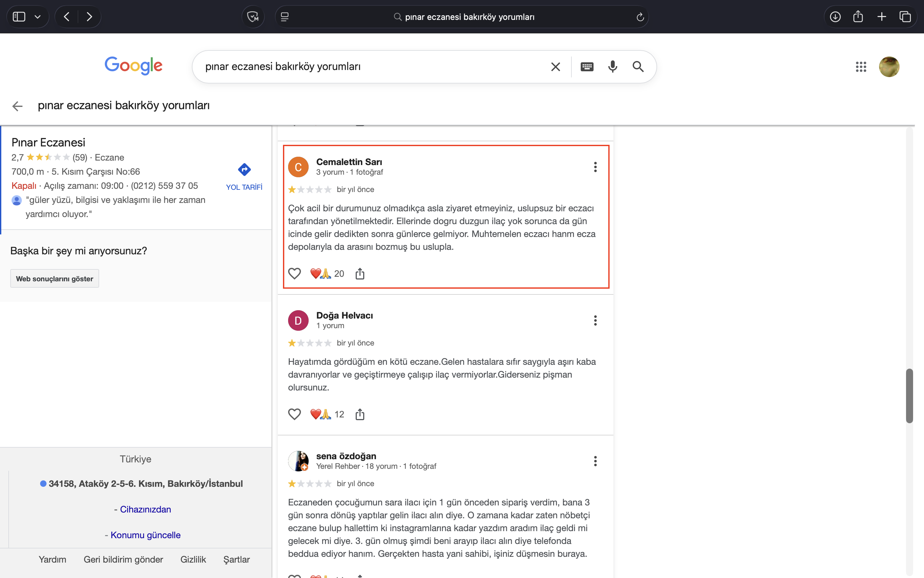Image resolution: width=924 pixels, height=578 pixels.
Task: Open the Safari share menu
Action: click(x=858, y=16)
